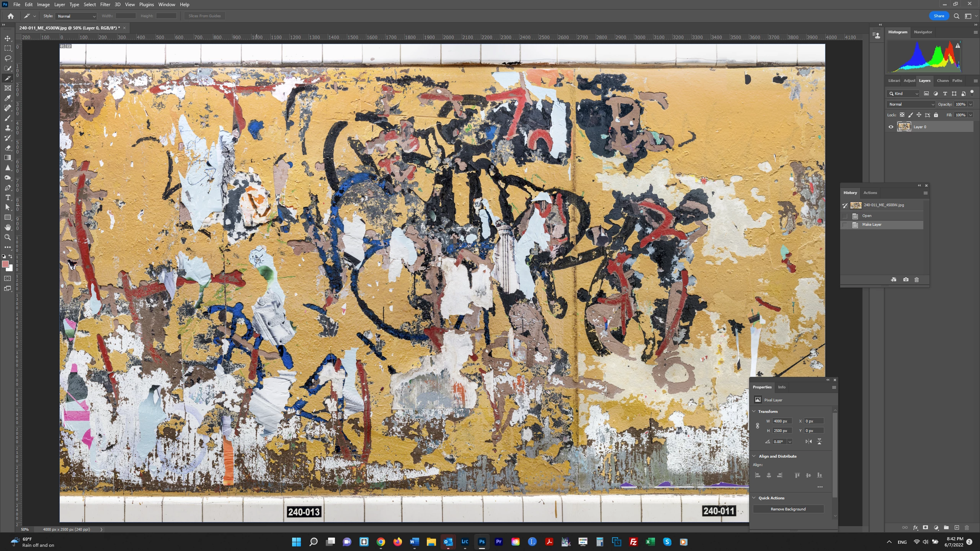This screenshot has height=551, width=980.
Task: Choose the Horizontal Type tool
Action: tap(8, 197)
